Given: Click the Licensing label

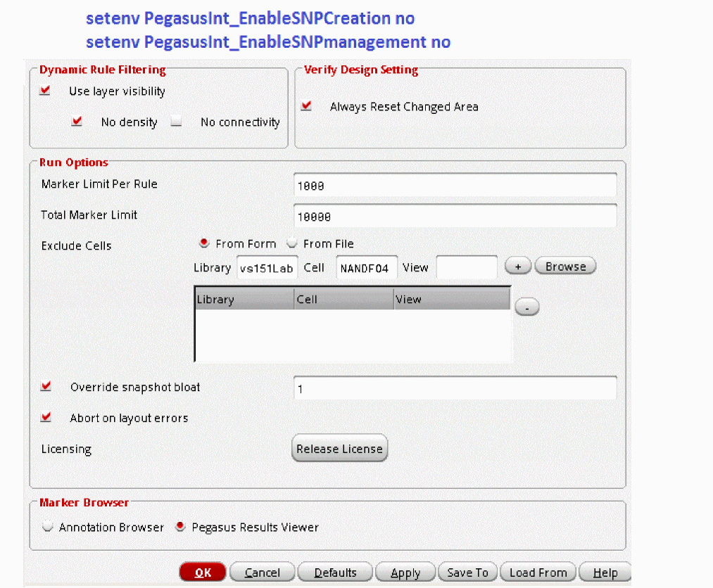Looking at the screenshot, I should (x=66, y=449).
